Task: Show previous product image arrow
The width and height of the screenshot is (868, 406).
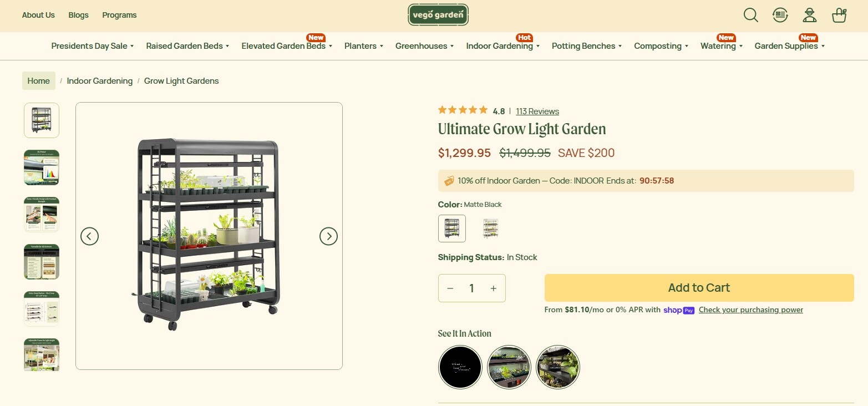Action: (89, 236)
